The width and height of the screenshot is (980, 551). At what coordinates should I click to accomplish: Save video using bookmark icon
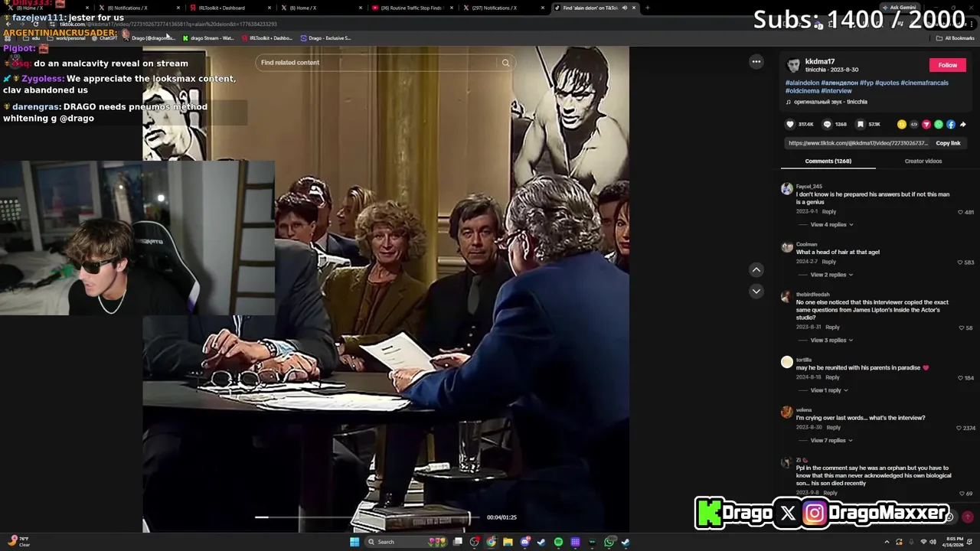point(861,124)
